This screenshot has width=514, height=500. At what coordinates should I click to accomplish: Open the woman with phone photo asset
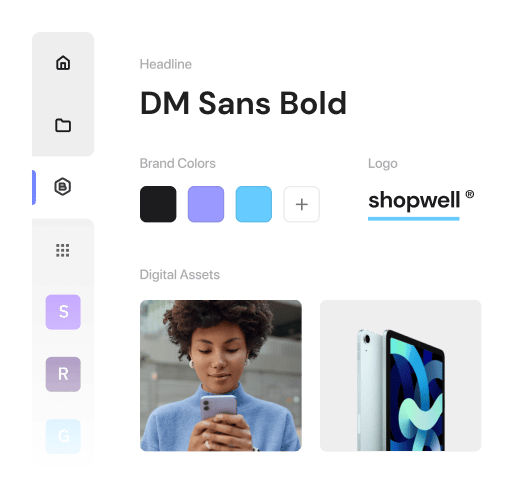[x=221, y=376]
